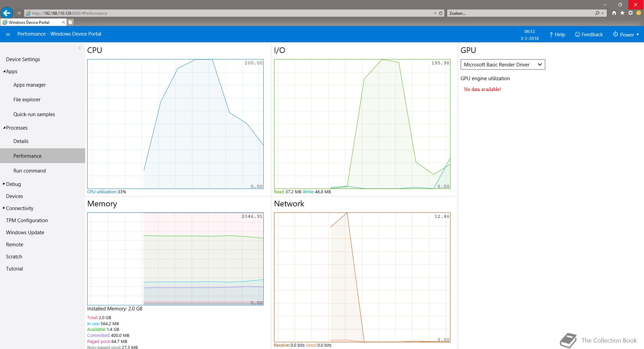Open File explorer page
Screen dimensions: 644x349
coord(27,100)
